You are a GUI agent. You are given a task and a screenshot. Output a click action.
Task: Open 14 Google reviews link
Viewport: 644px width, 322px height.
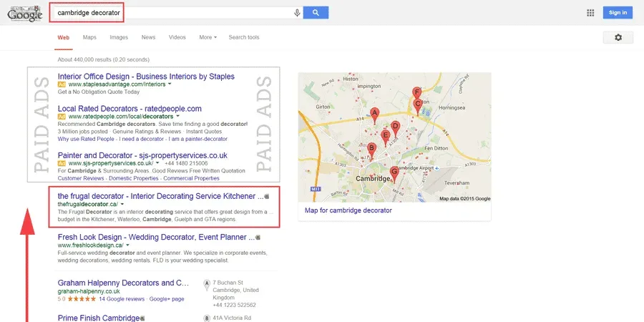[122, 299]
